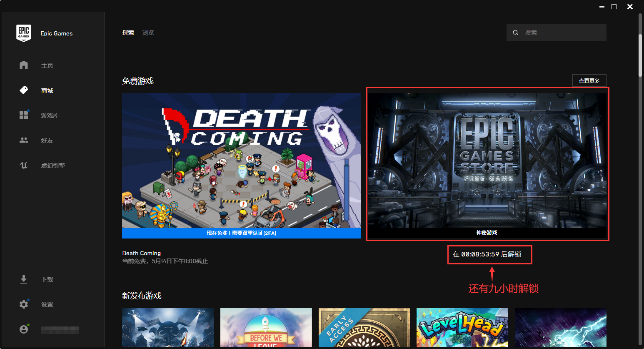This screenshot has height=349, width=644.
Task: Open the Death Coming game banner
Action: click(x=242, y=161)
